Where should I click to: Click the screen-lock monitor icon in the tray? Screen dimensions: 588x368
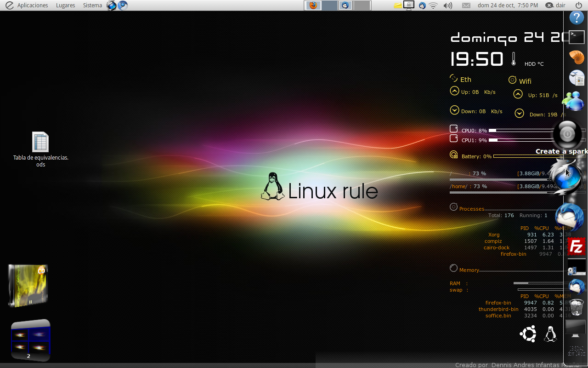point(408,5)
